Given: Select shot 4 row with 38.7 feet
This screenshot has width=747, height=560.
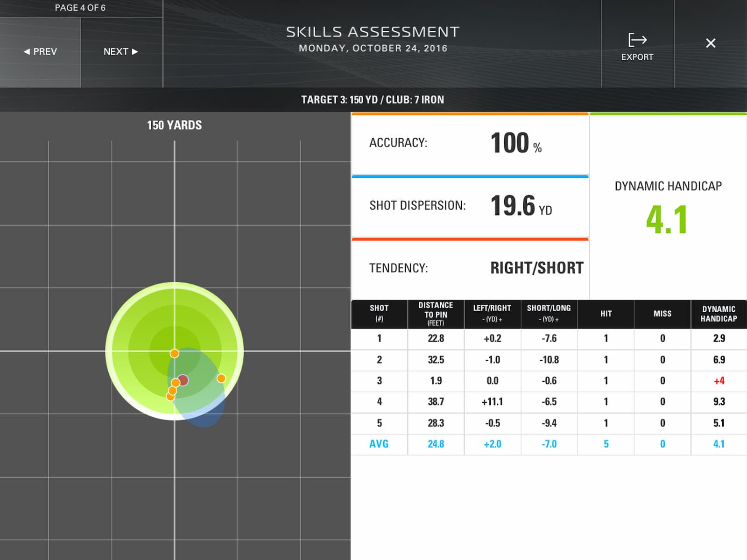Looking at the screenshot, I should point(549,402).
